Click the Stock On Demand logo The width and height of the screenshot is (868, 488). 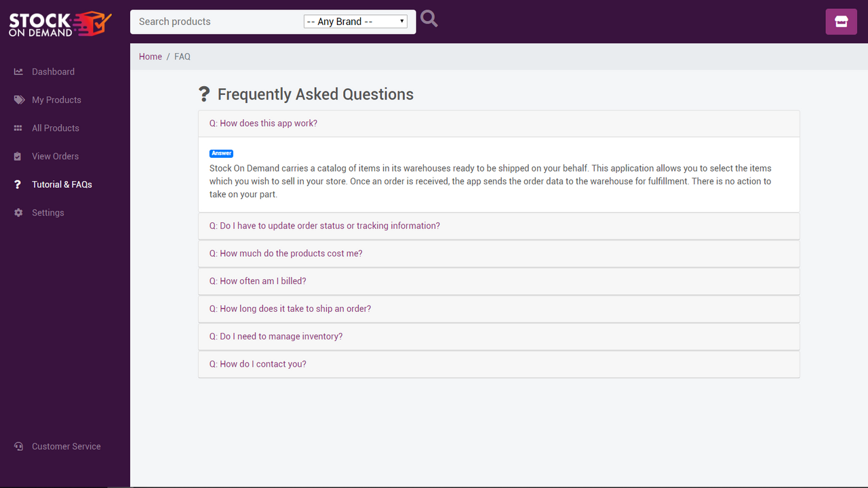pos(60,24)
